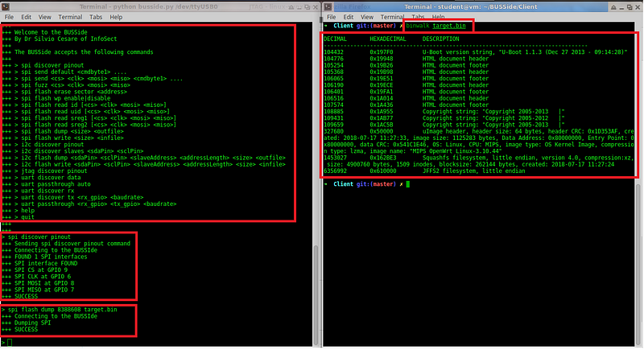Open View menu in busside.py terminal
The width and height of the screenshot is (644, 350).
coord(45,17)
